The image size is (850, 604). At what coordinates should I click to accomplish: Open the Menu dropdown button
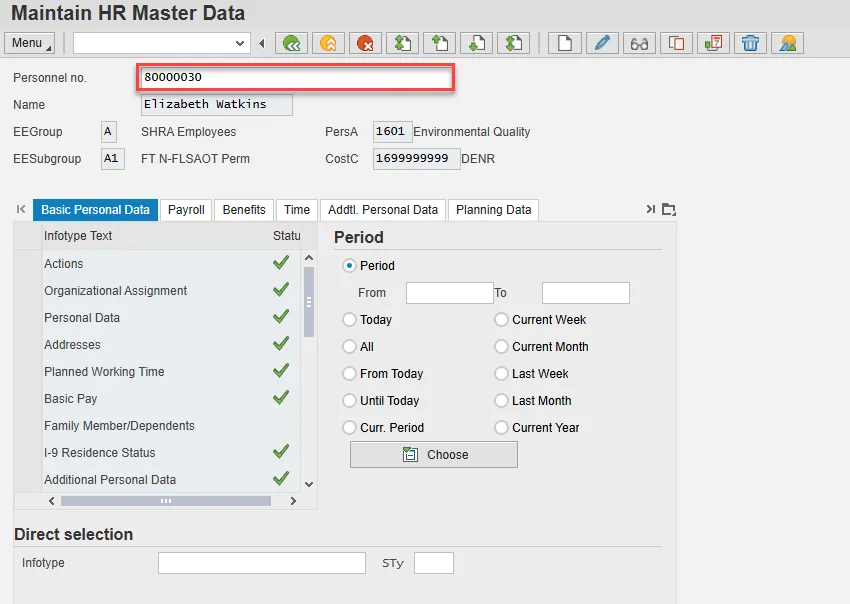pos(30,43)
